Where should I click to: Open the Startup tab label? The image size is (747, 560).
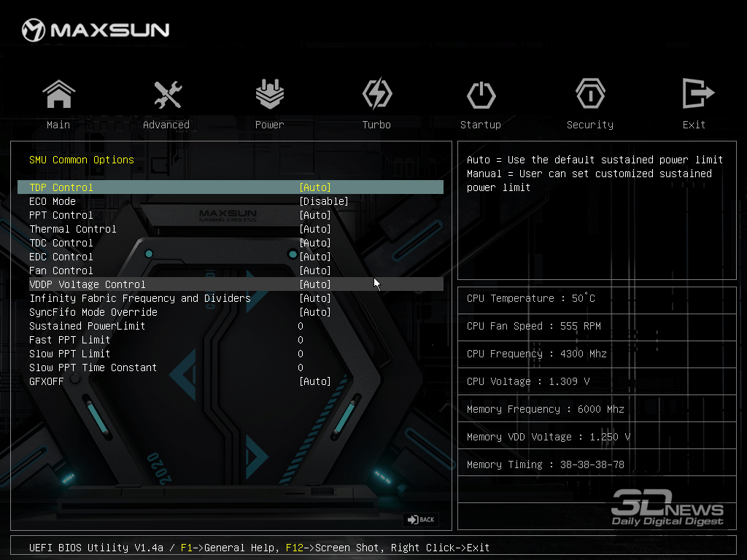(481, 125)
